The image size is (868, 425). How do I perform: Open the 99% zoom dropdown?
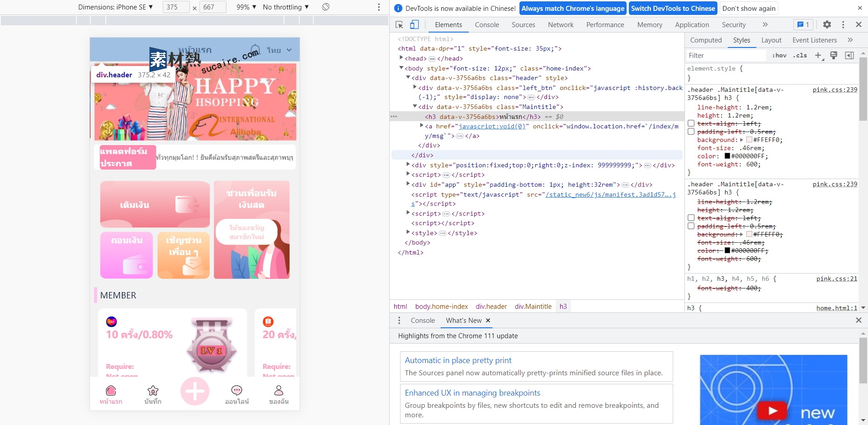pyautogui.click(x=246, y=7)
